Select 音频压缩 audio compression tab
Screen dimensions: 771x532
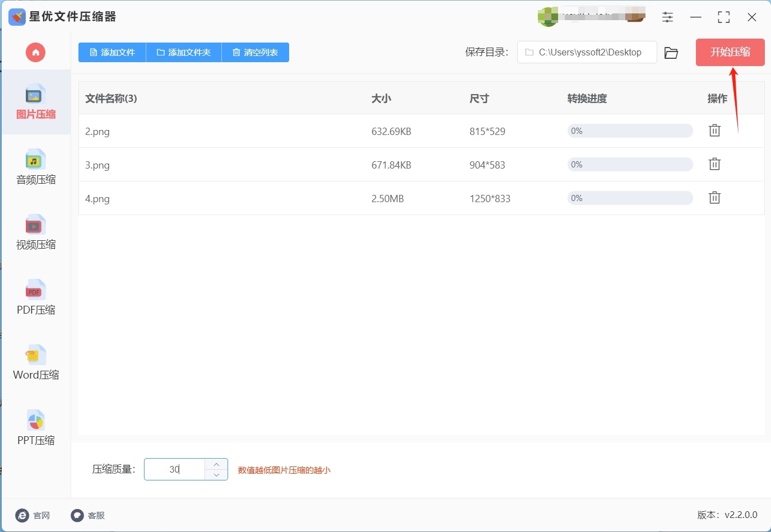tap(36, 167)
